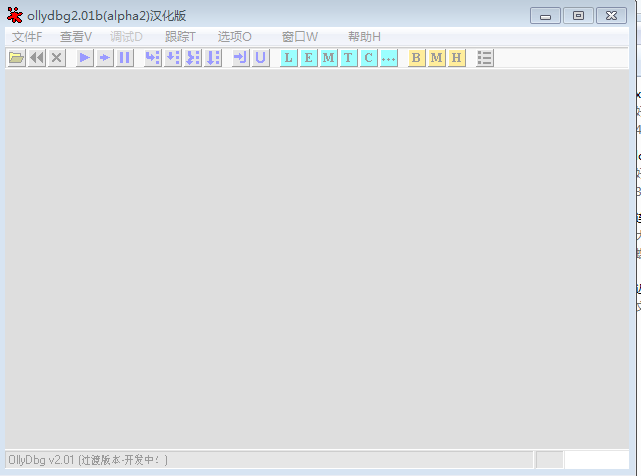Screen dimensions: 641x476
Task: Open the 调试D menu
Action: click(x=126, y=37)
